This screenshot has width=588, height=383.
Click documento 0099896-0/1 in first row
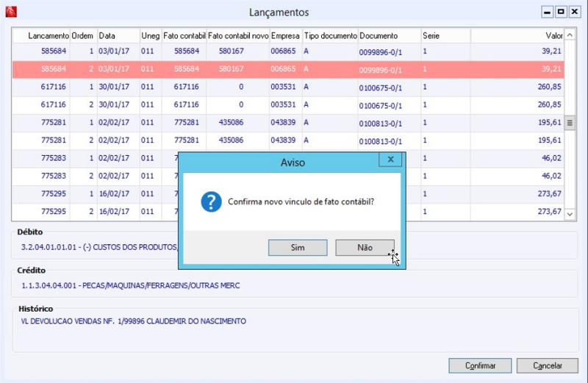pos(380,52)
